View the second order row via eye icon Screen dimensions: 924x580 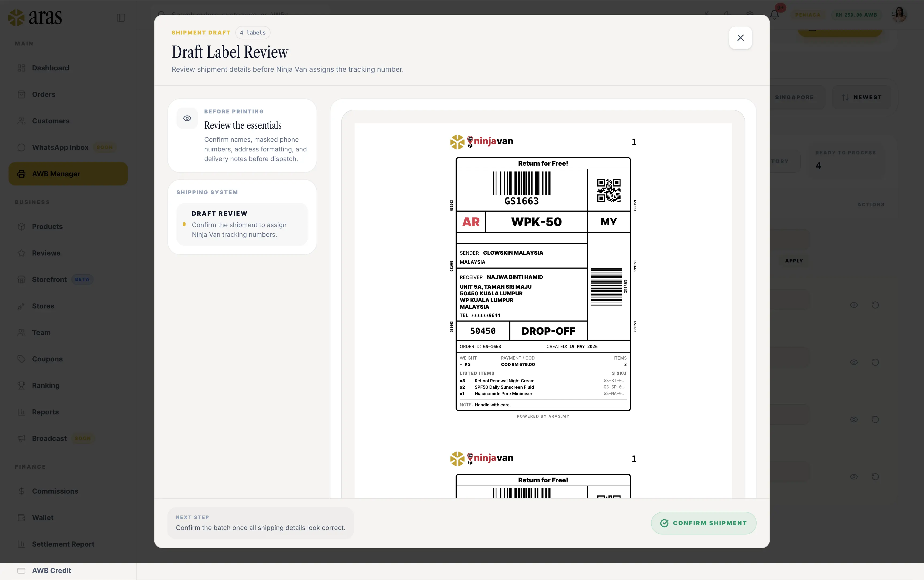854,362
